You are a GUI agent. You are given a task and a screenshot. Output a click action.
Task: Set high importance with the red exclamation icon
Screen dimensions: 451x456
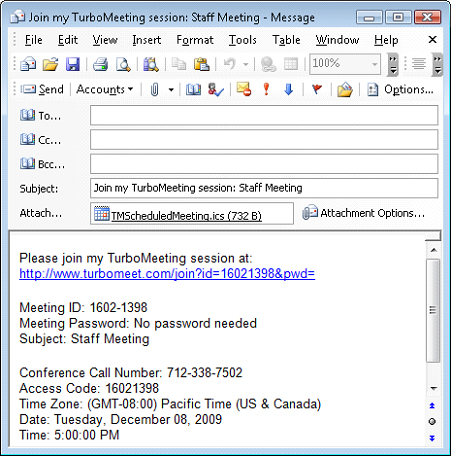(x=266, y=89)
